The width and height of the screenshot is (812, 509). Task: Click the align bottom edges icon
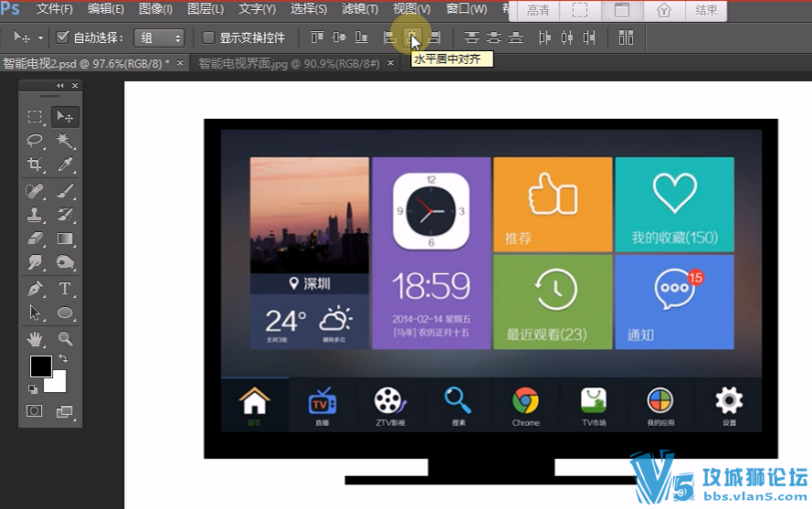[362, 37]
